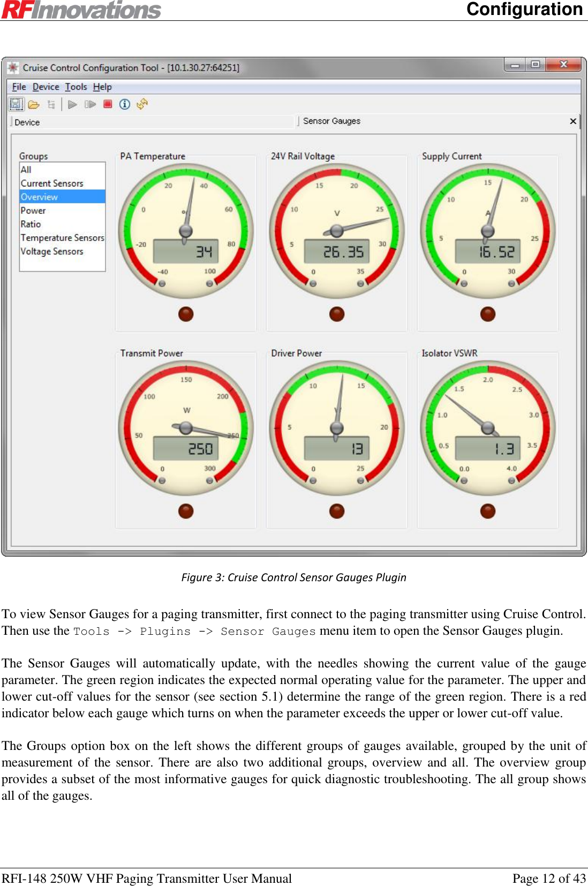Screen dimensions: 588x886
Task: Click the Supply Current gauge dial
Action: click(488, 231)
